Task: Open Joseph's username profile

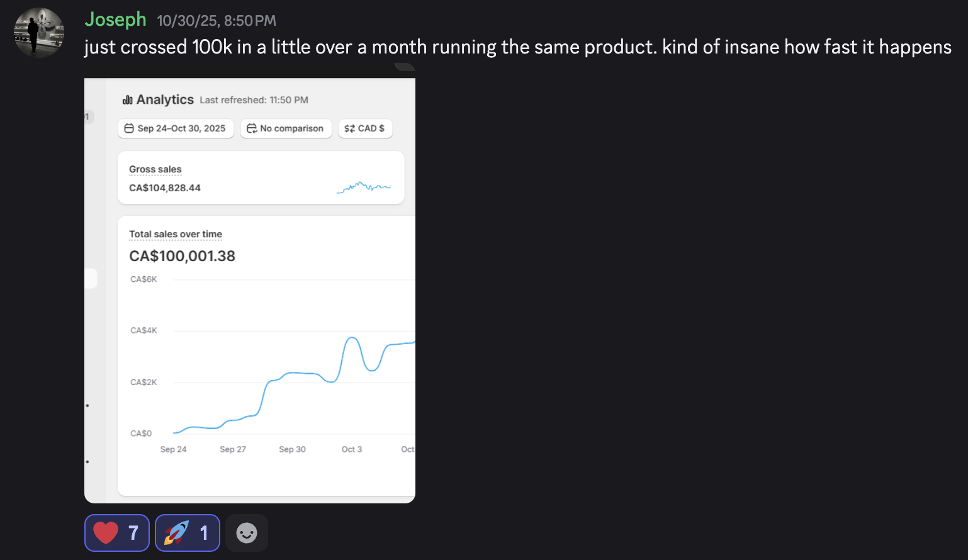Action: [115, 20]
